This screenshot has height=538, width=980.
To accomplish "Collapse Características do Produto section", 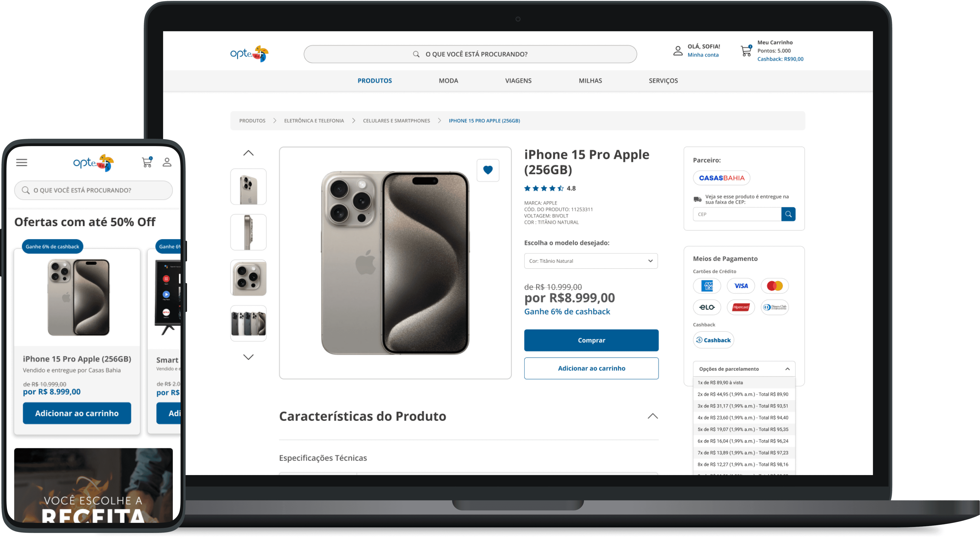I will point(652,416).
